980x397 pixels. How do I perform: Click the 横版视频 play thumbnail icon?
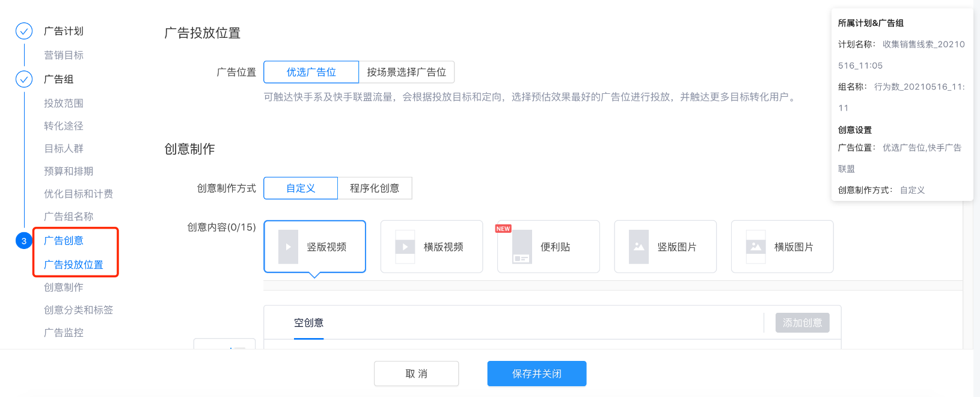click(x=405, y=247)
